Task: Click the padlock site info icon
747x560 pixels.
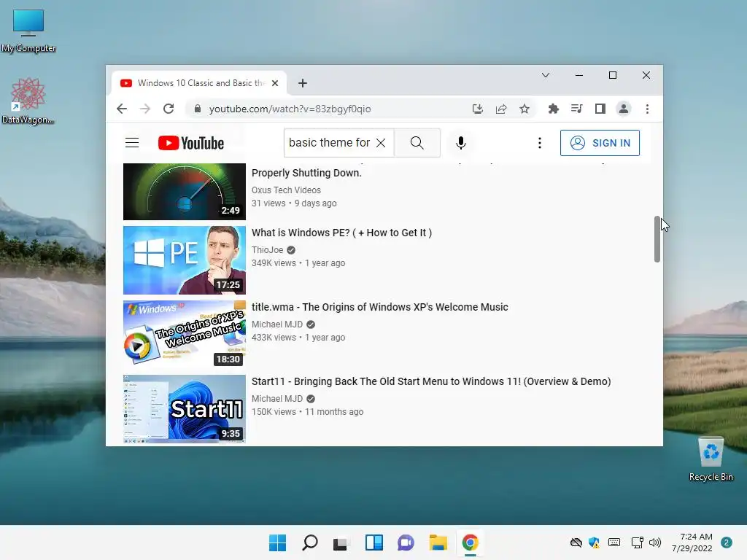Action: coord(198,109)
